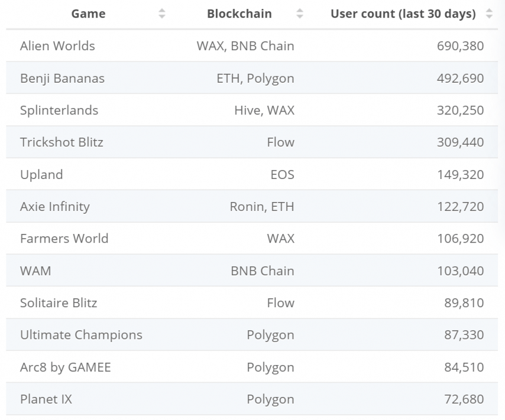Select the Upland game cell

(41, 175)
